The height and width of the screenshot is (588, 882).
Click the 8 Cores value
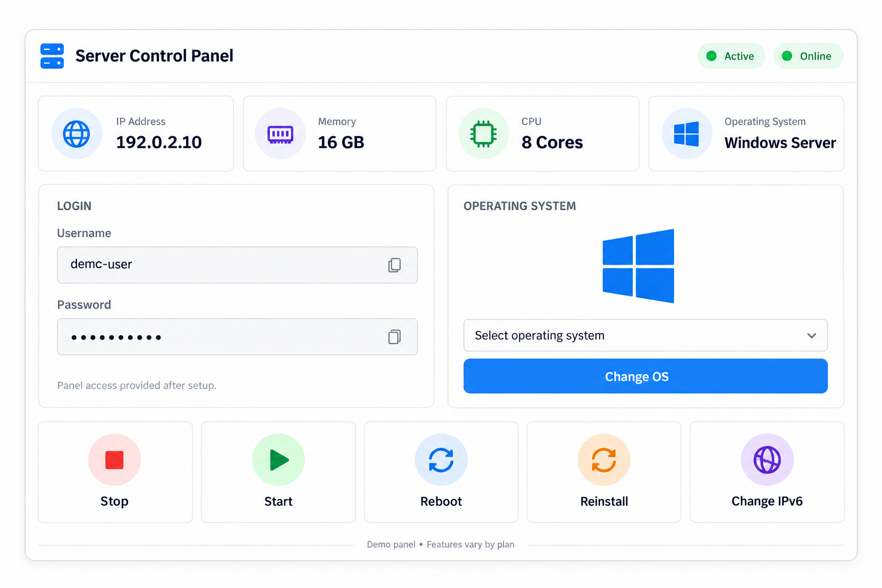(x=552, y=142)
